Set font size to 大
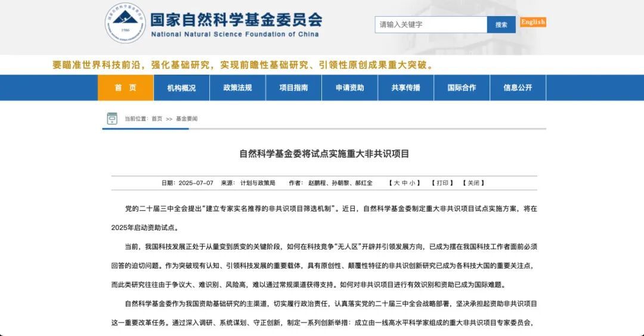Screen dimensions: 644x336 coord(397,183)
